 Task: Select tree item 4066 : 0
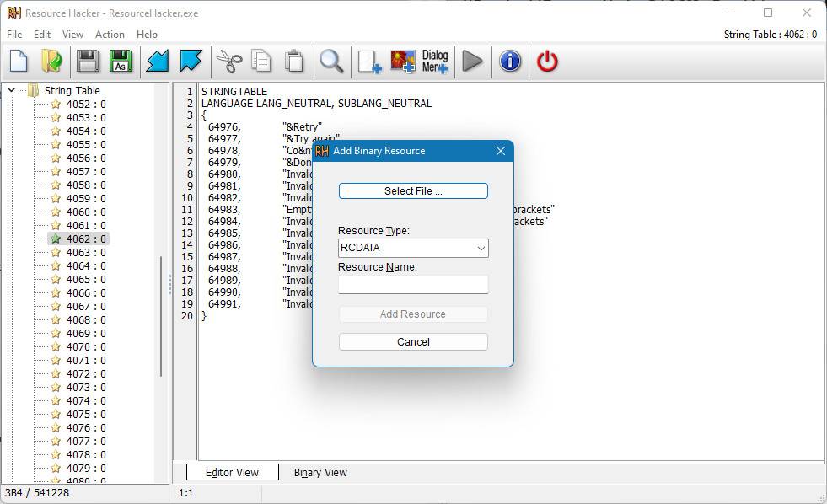tap(86, 293)
